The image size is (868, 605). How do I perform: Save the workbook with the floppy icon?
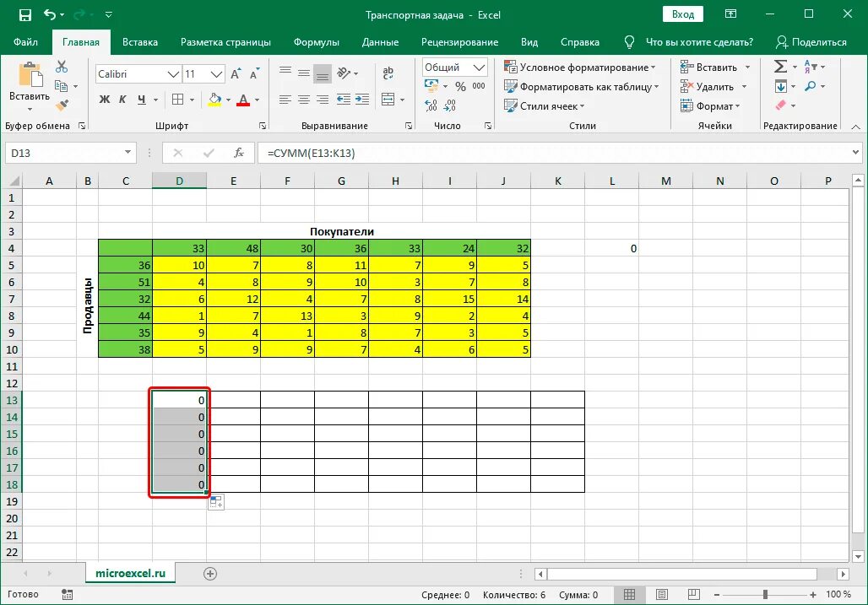[x=25, y=15]
